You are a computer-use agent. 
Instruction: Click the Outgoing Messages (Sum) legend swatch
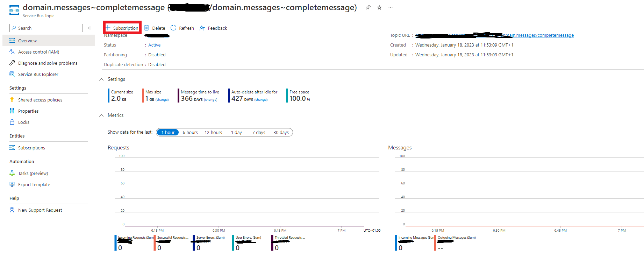pyautogui.click(x=435, y=243)
